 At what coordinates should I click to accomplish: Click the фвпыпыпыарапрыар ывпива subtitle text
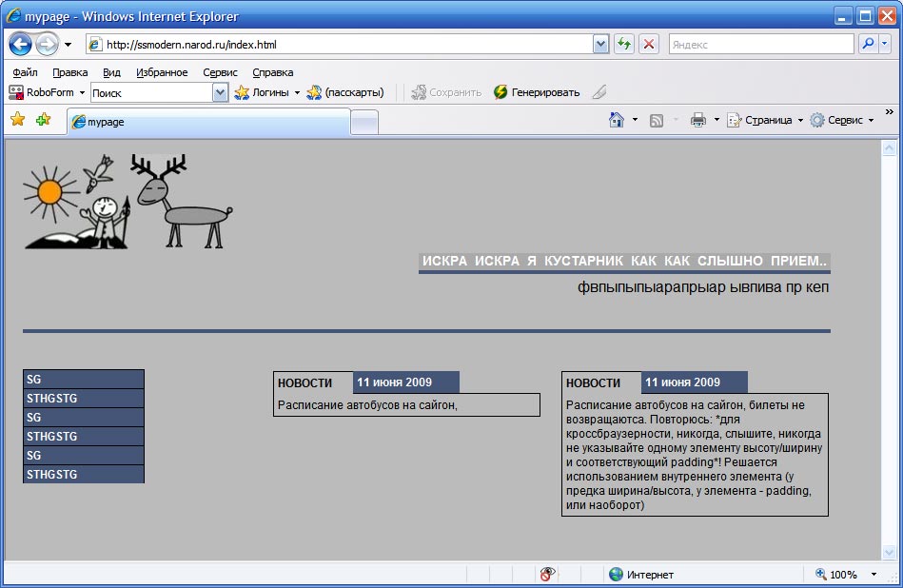(703, 286)
